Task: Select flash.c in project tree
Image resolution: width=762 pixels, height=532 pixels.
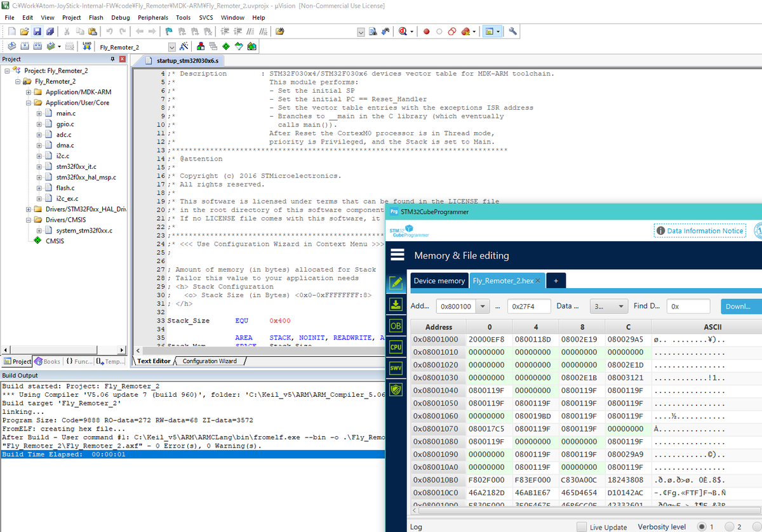Action: [x=65, y=188]
